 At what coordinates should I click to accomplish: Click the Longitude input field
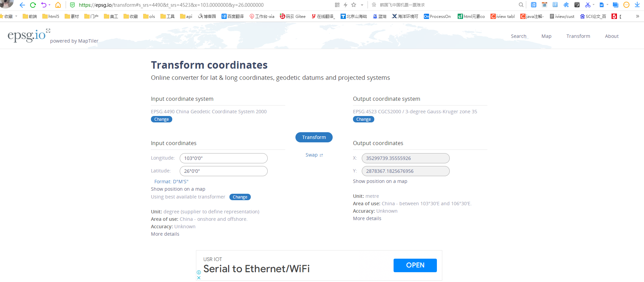[x=223, y=158]
